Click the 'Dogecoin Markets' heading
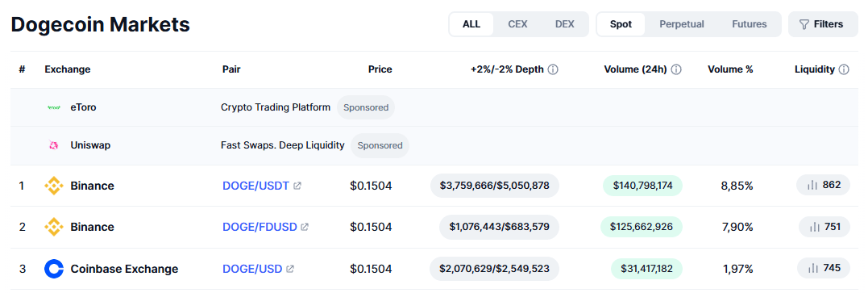This screenshot has height=293, width=868. click(100, 24)
